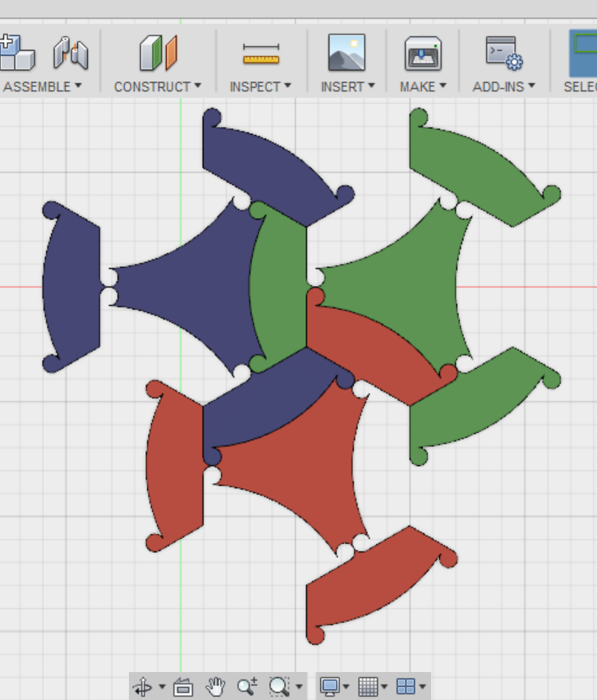
Task: Click the Insert image icon
Action: (x=347, y=53)
